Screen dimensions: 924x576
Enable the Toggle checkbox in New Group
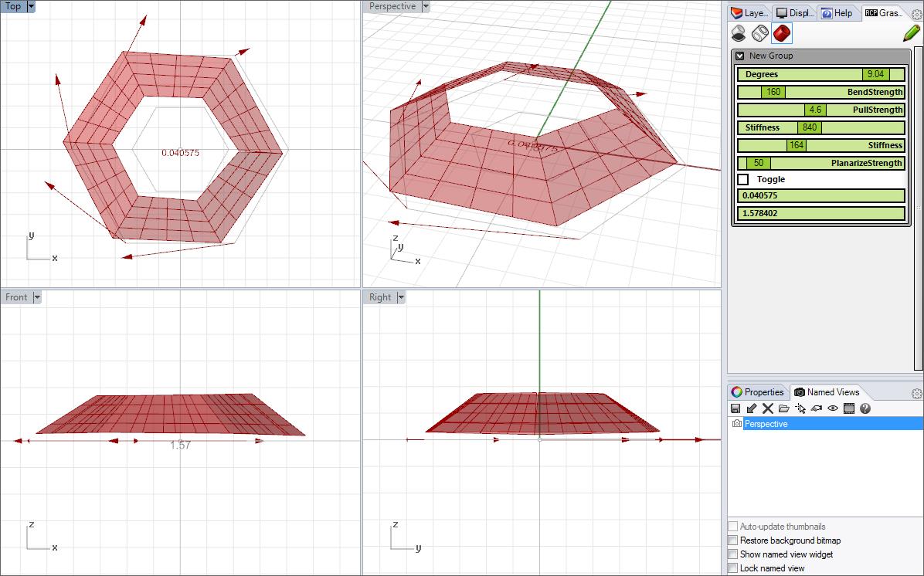[x=743, y=179]
